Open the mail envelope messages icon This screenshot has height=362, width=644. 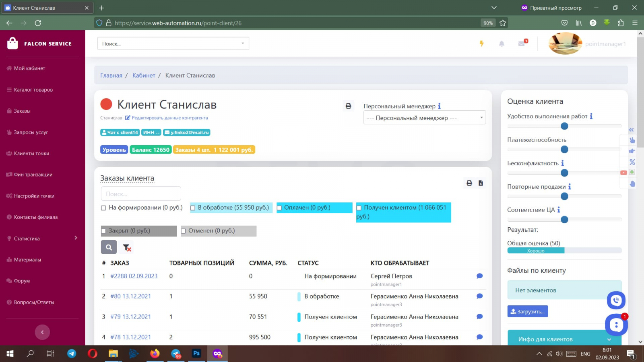(x=522, y=43)
